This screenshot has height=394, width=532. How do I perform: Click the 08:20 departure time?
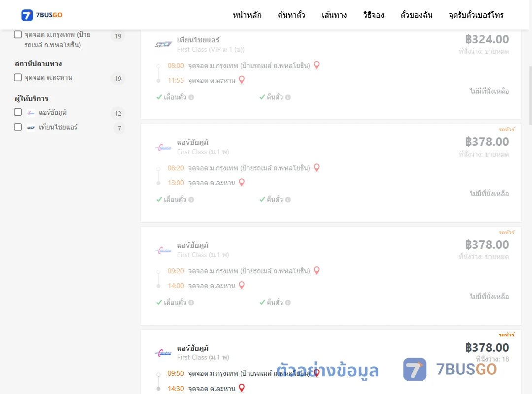coord(176,168)
